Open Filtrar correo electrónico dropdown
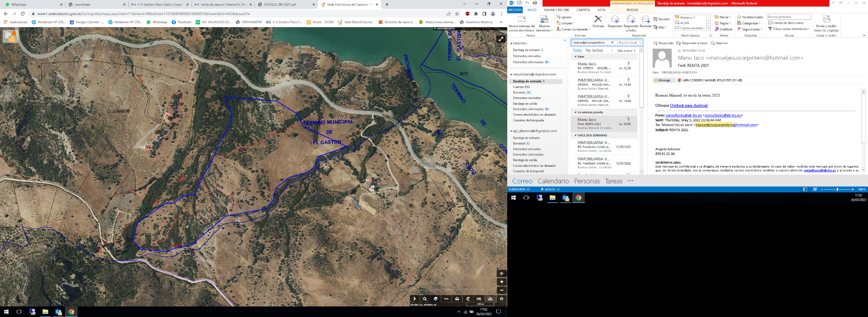 pos(789,29)
